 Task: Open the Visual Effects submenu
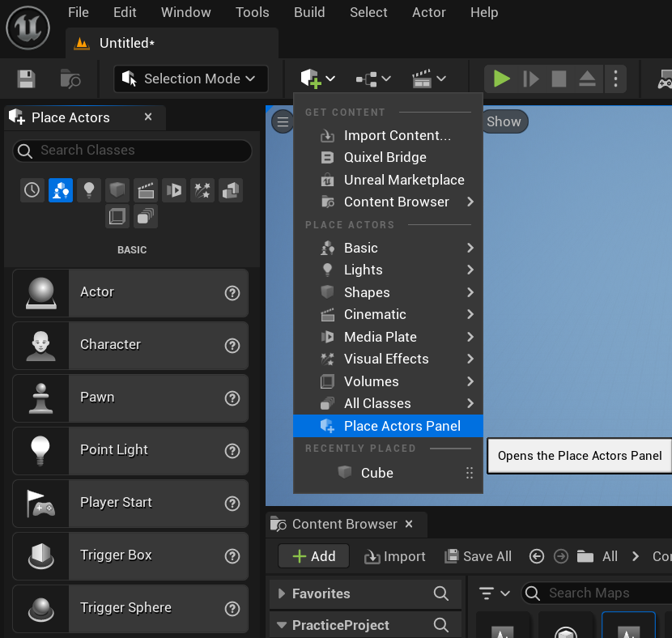point(388,359)
